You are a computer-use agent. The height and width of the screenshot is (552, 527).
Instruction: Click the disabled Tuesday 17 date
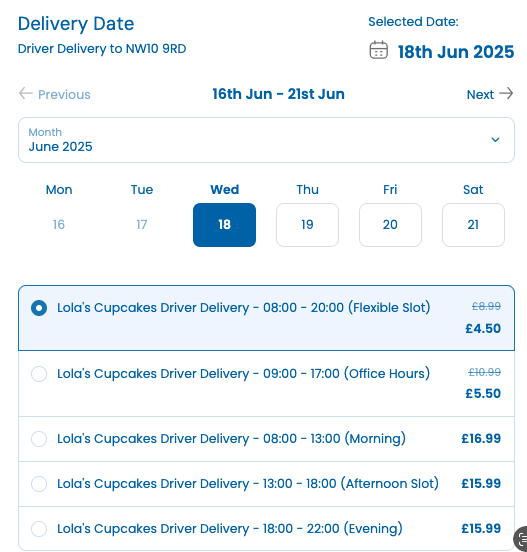(x=142, y=225)
